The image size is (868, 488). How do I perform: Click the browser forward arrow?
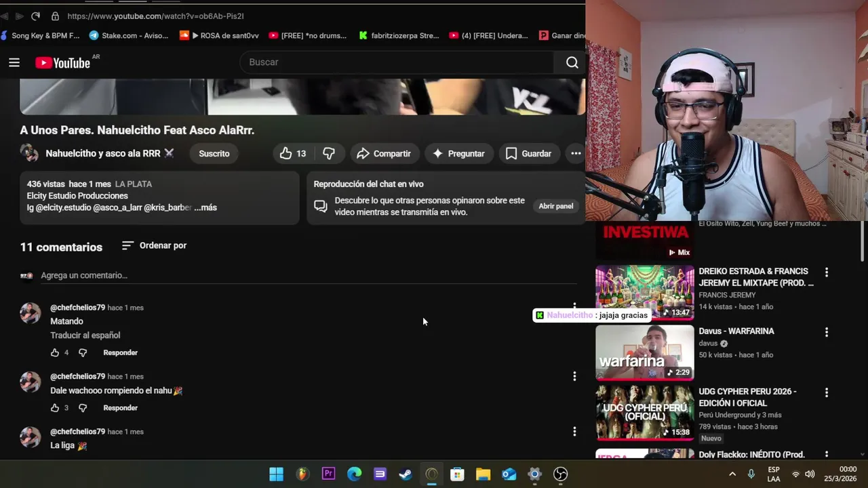(x=19, y=16)
